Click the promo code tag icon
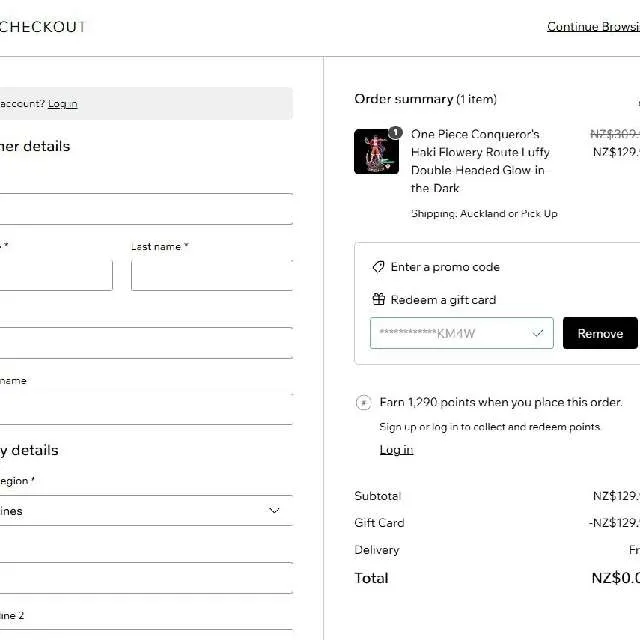 point(378,267)
